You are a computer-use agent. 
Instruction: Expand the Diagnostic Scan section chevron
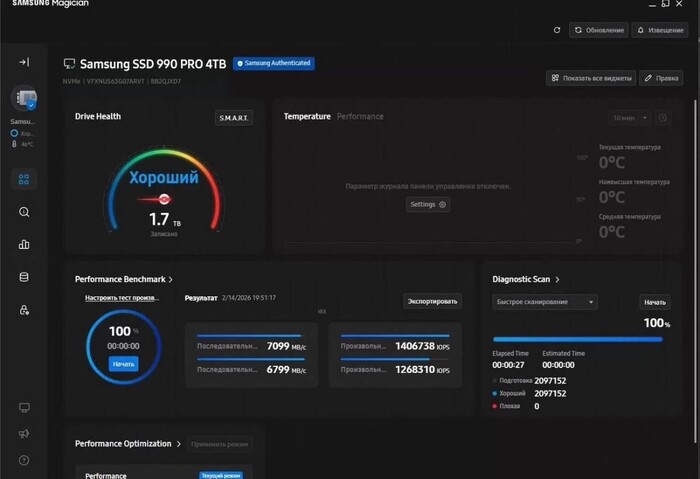(x=557, y=280)
